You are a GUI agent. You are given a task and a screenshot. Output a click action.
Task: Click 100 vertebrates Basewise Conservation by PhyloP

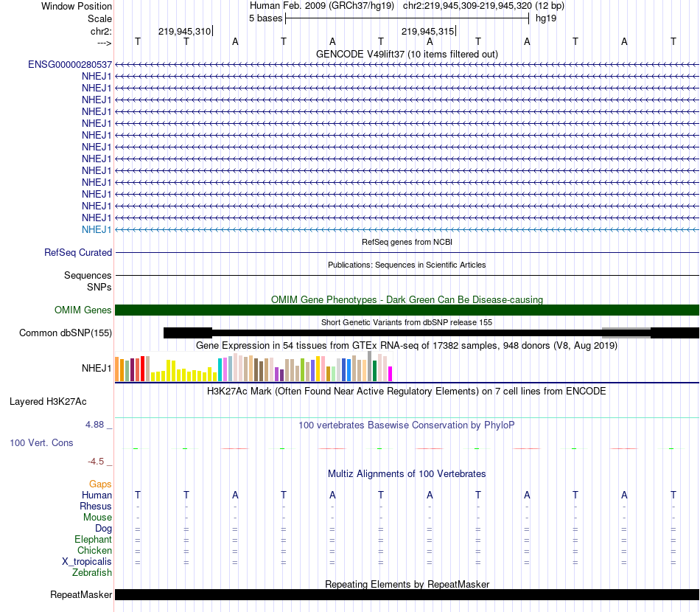point(407,425)
